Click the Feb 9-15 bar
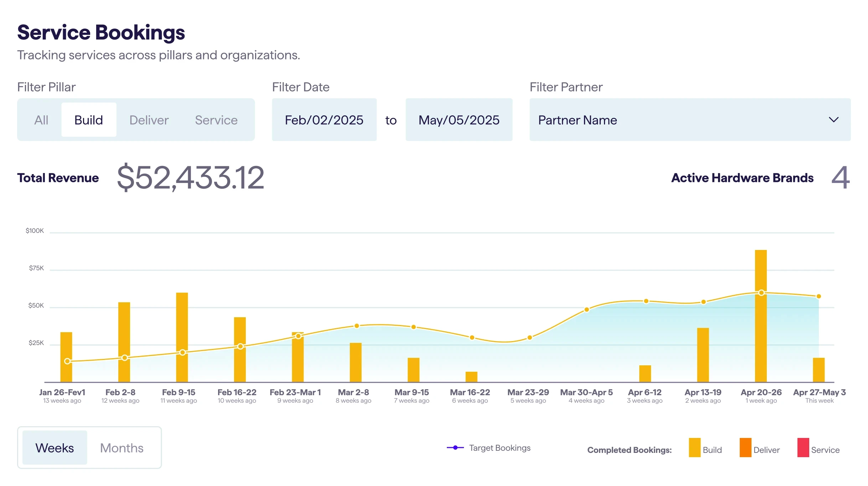This screenshot has height=486, width=868. pos(182,320)
